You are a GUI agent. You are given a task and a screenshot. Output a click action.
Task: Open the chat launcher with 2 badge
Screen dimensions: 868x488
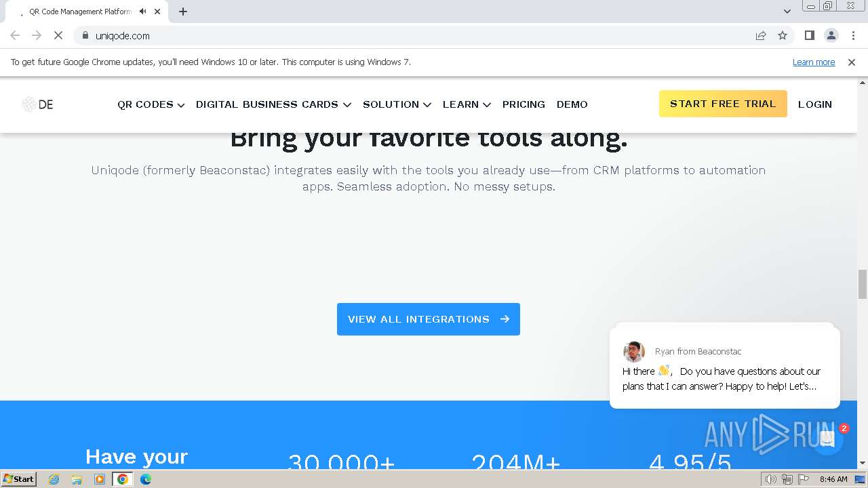point(827,439)
